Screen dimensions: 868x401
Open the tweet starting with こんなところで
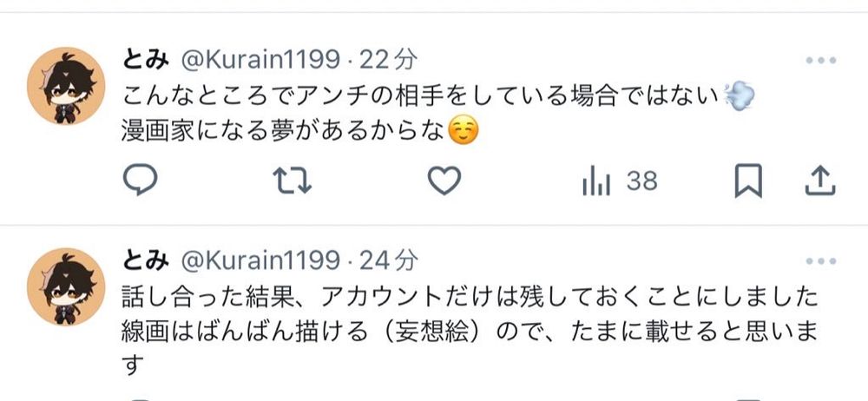click(x=438, y=115)
